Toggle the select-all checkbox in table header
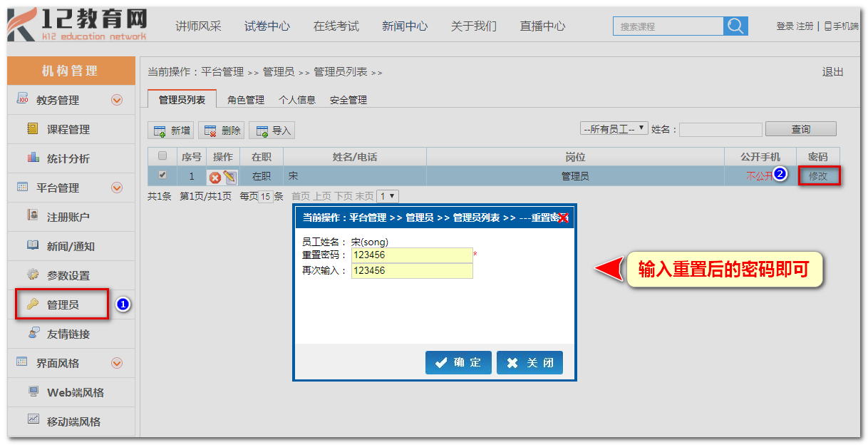This screenshot has width=868, height=445. click(162, 156)
